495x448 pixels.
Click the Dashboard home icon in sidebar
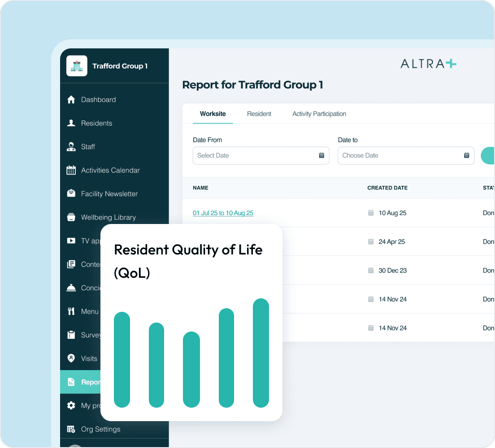72,99
